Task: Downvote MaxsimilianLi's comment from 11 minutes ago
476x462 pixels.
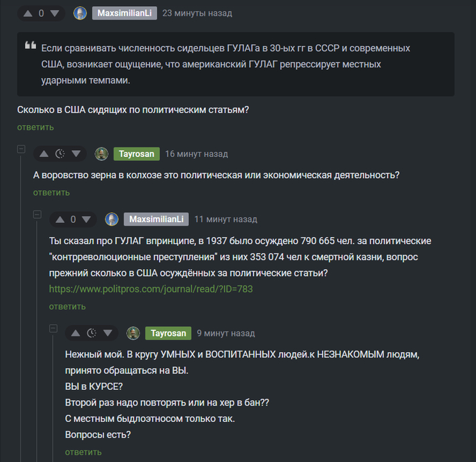Action: (x=86, y=219)
